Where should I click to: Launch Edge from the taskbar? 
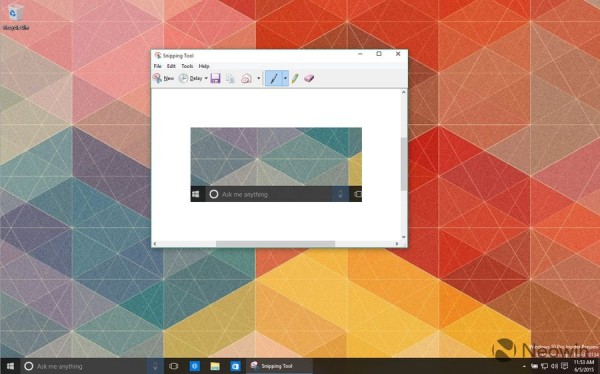[194, 366]
